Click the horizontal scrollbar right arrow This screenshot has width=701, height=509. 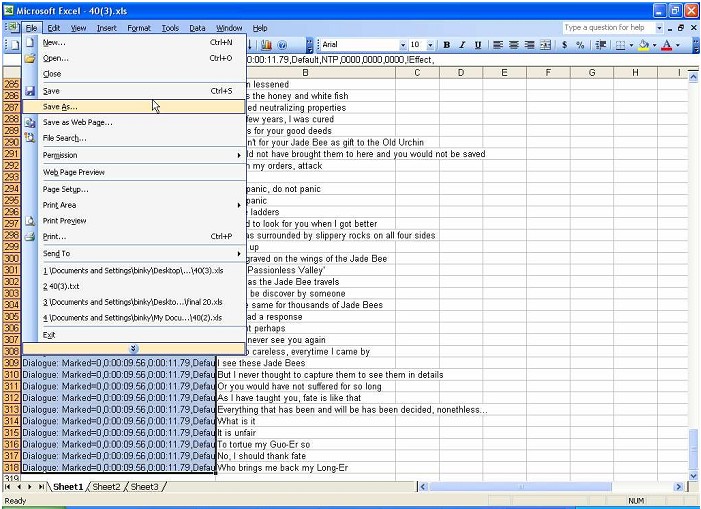679,487
